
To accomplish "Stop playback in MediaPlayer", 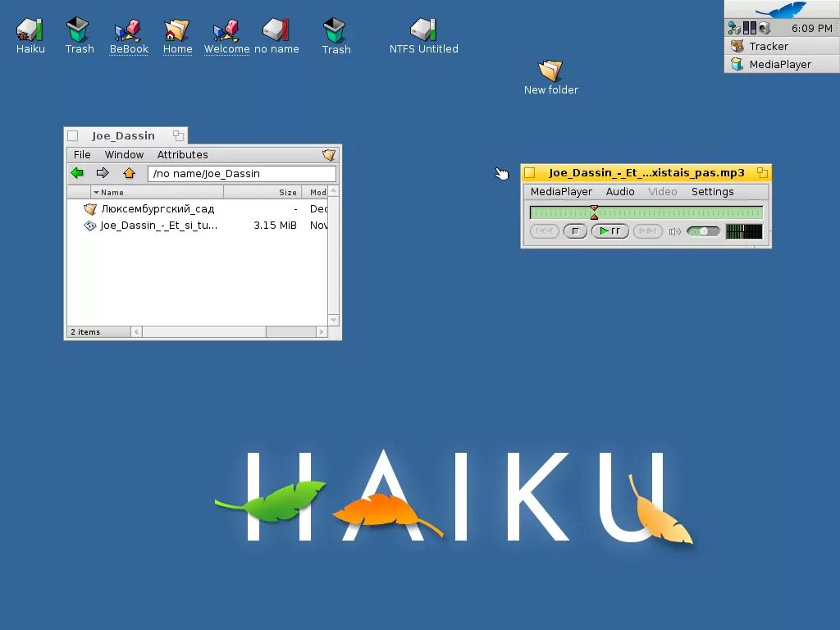I will [x=575, y=231].
